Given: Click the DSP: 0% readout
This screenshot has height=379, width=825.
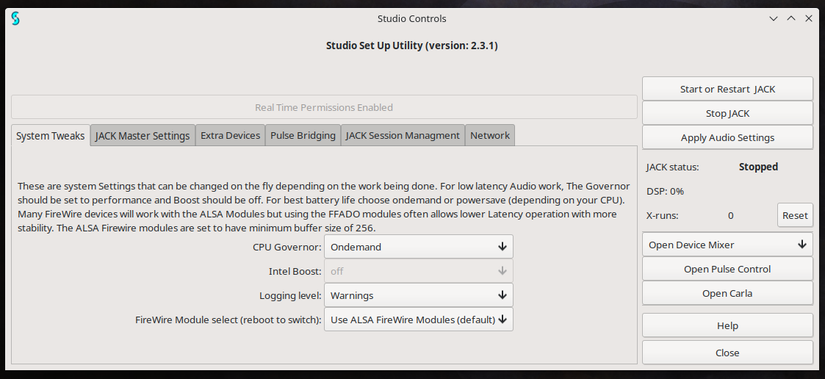Looking at the screenshot, I should 665,191.
